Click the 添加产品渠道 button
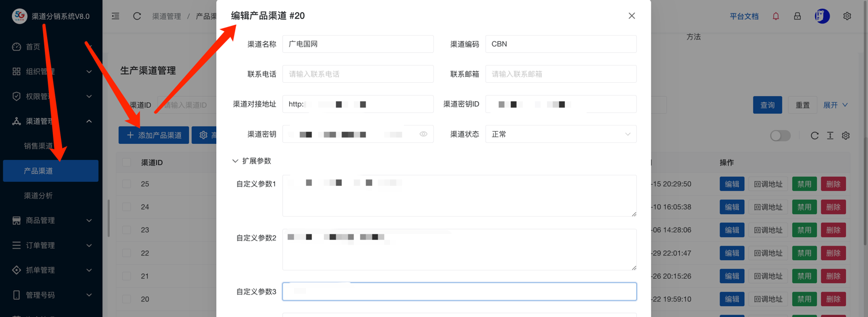 click(154, 135)
